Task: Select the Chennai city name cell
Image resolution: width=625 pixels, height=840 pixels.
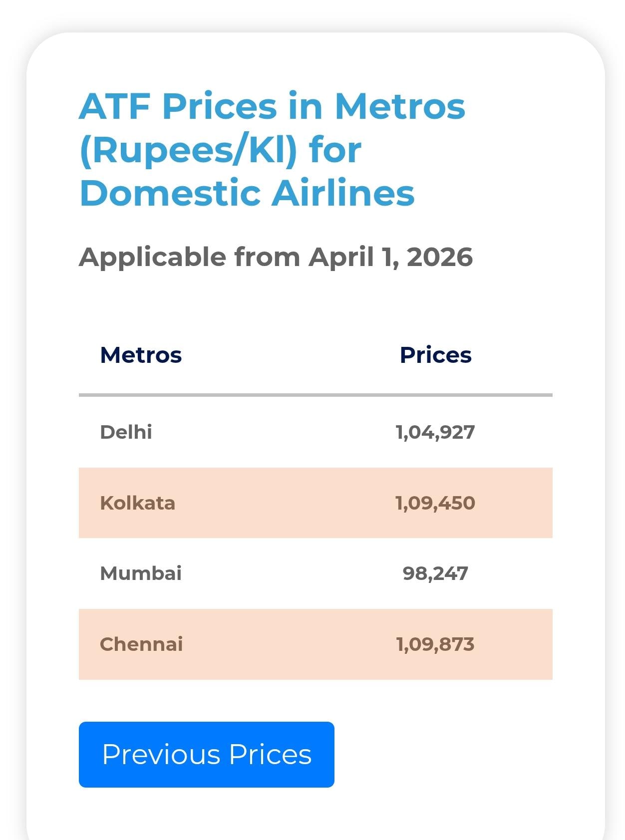Action: pos(141,644)
